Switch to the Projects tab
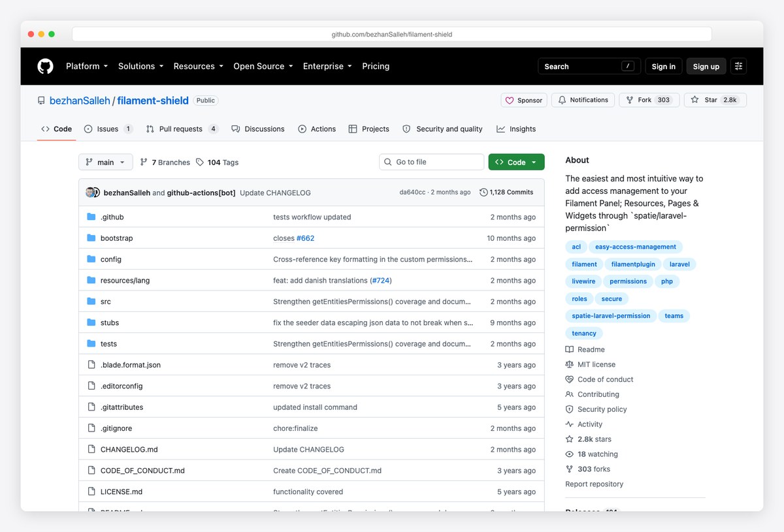Image resolution: width=784 pixels, height=532 pixels. click(x=369, y=129)
